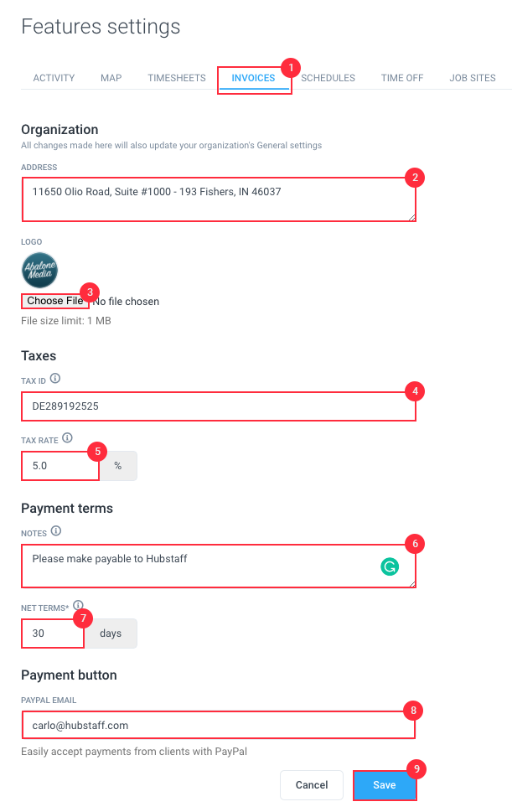Click the Abalone Media logo thumbnail

point(39,270)
